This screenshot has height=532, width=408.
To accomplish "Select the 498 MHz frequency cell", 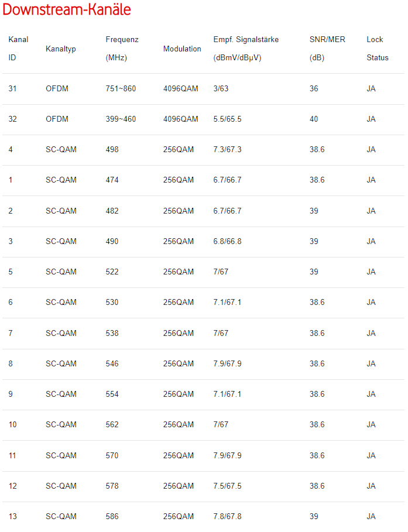I will point(112,150).
